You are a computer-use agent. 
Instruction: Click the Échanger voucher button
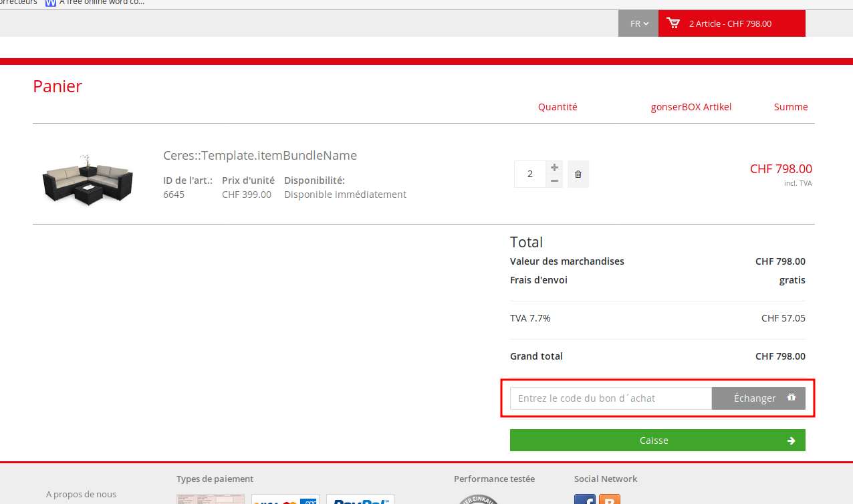(754, 398)
